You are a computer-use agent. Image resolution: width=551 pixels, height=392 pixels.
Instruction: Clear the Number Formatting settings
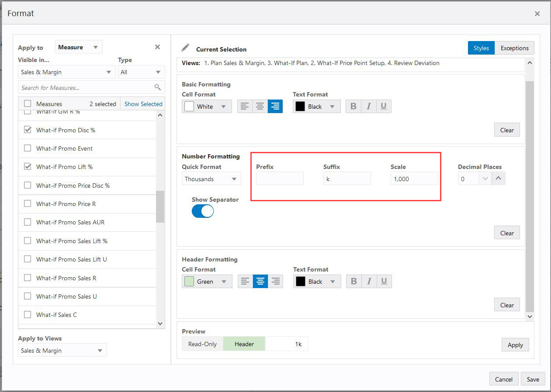click(507, 233)
